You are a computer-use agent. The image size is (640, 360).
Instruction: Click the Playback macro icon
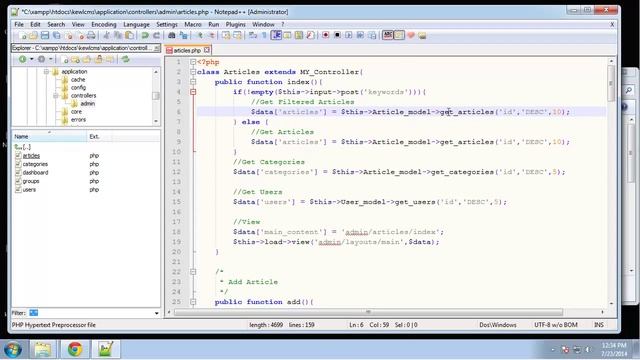[349, 36]
